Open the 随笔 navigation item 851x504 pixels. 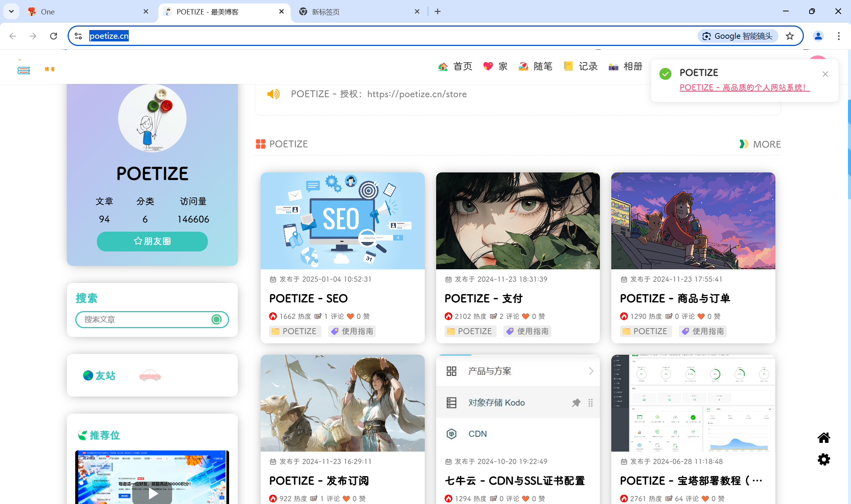[536, 66]
